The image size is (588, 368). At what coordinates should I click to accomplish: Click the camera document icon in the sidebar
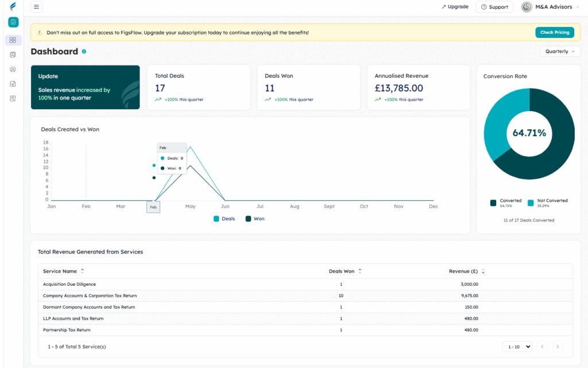pos(13,84)
